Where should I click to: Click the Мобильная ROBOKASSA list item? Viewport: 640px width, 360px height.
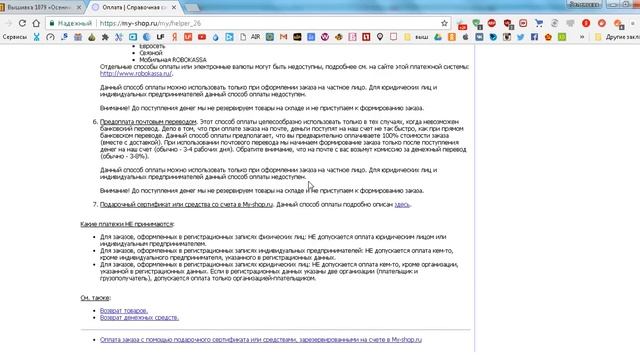[173, 60]
